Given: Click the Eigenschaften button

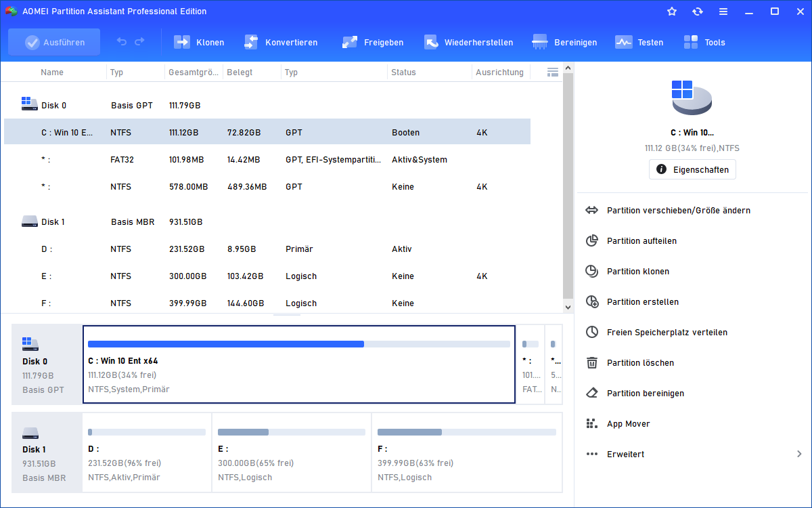Looking at the screenshot, I should click(x=692, y=169).
